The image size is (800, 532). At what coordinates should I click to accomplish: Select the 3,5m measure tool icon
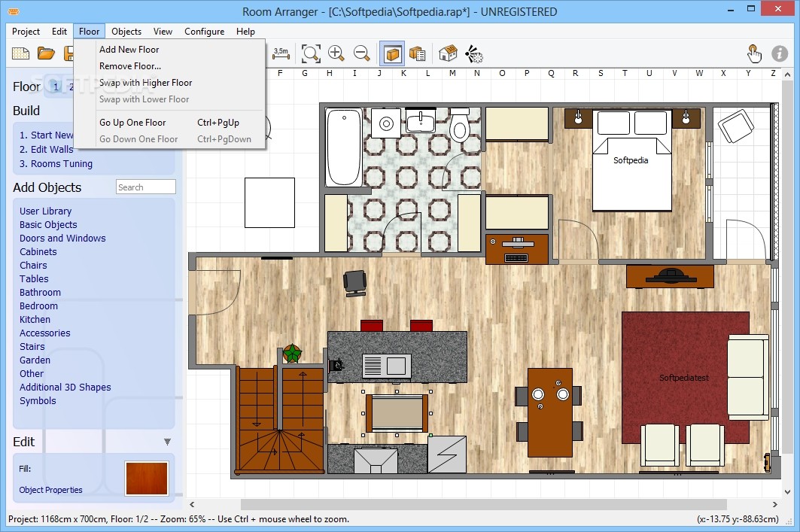(281, 53)
